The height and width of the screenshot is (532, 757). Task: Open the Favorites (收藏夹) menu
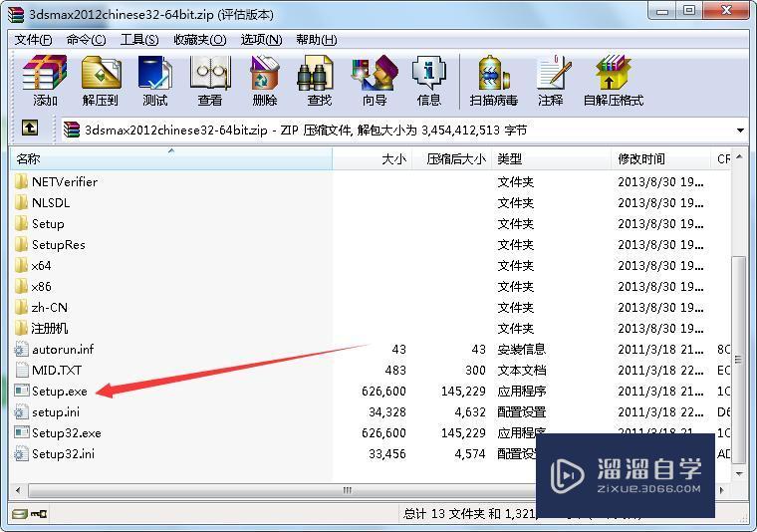click(199, 40)
